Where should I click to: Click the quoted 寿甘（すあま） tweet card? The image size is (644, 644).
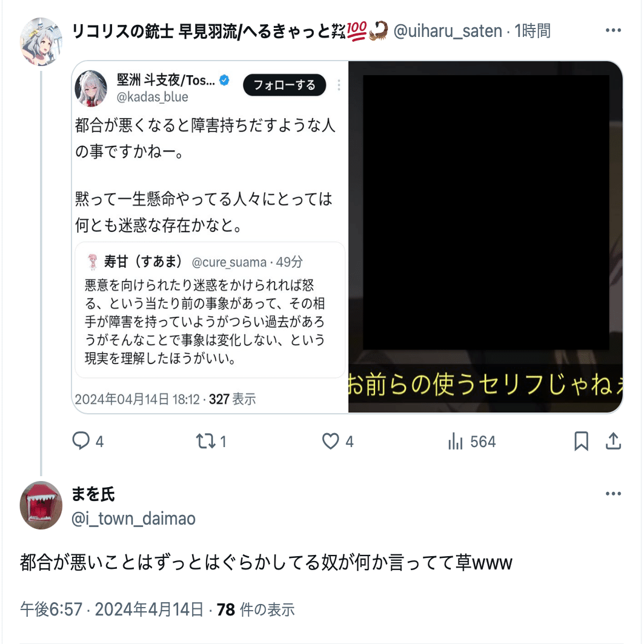[210, 310]
